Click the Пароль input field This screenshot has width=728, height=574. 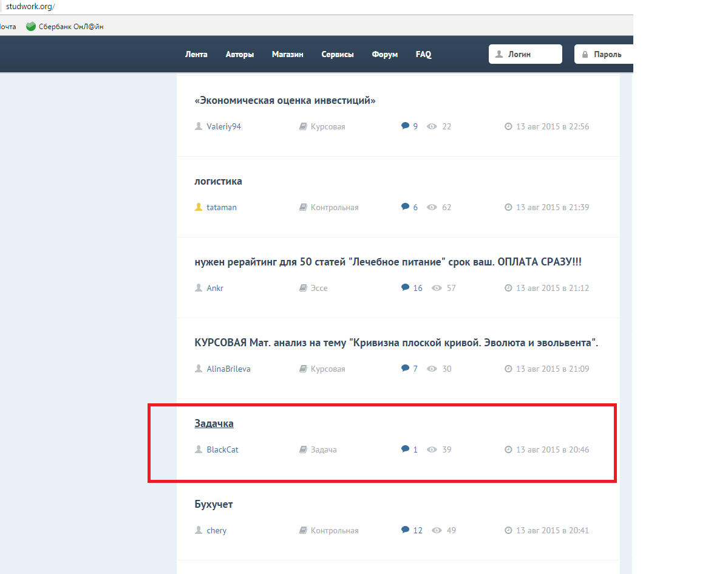point(604,54)
